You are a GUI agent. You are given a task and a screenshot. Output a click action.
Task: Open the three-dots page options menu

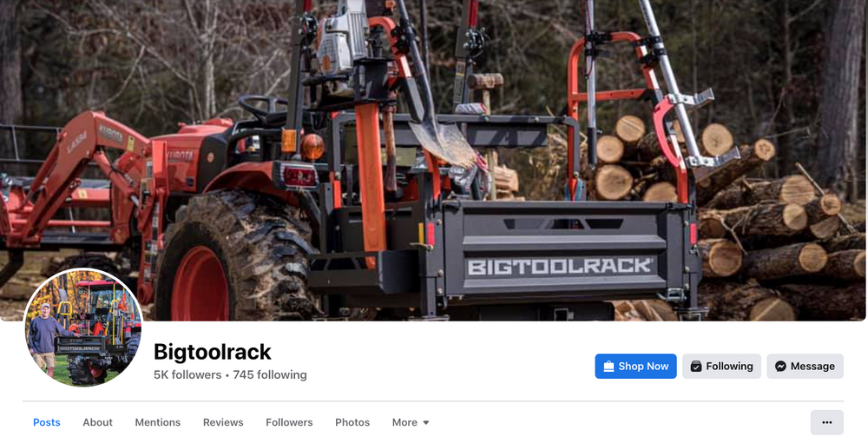click(827, 422)
